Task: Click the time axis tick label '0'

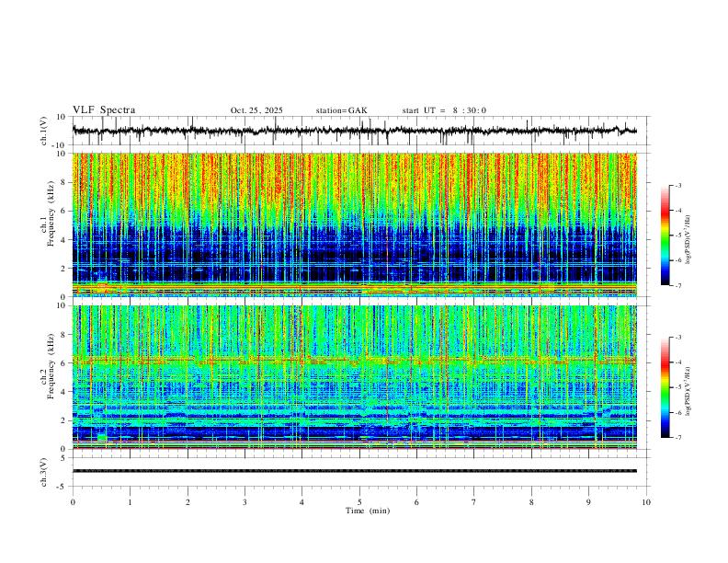Action: click(x=73, y=502)
